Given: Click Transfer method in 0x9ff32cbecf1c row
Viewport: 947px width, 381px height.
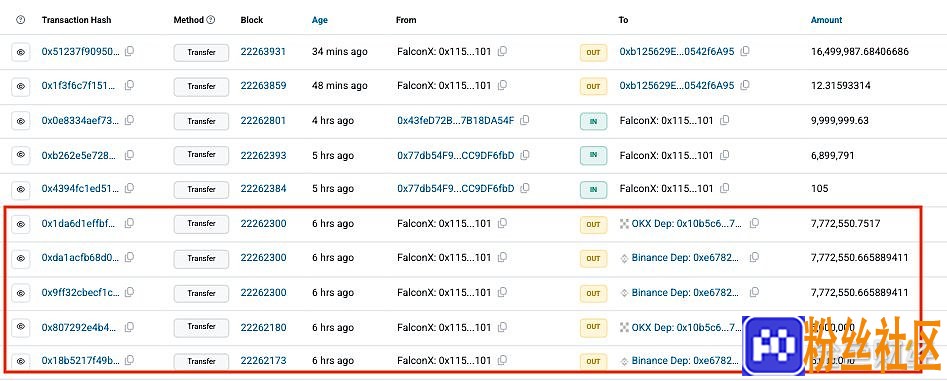Looking at the screenshot, I should (x=201, y=293).
